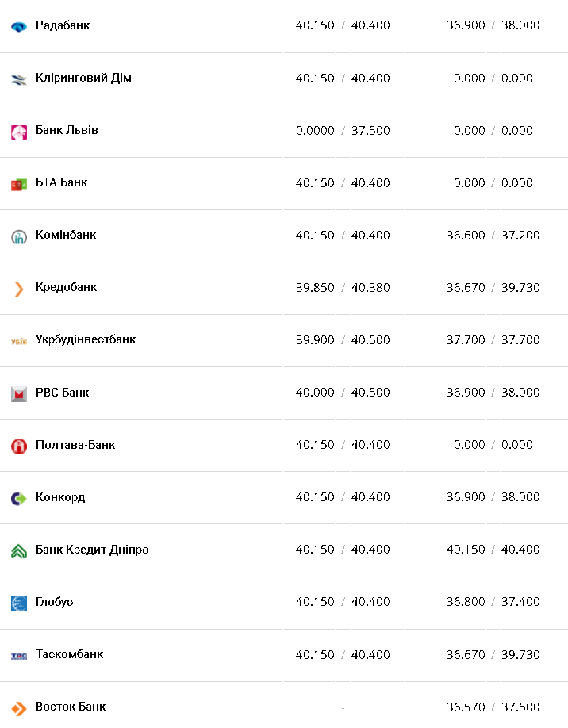
Task: Click the Кліринговий Дім logo icon
Action: click(19, 79)
